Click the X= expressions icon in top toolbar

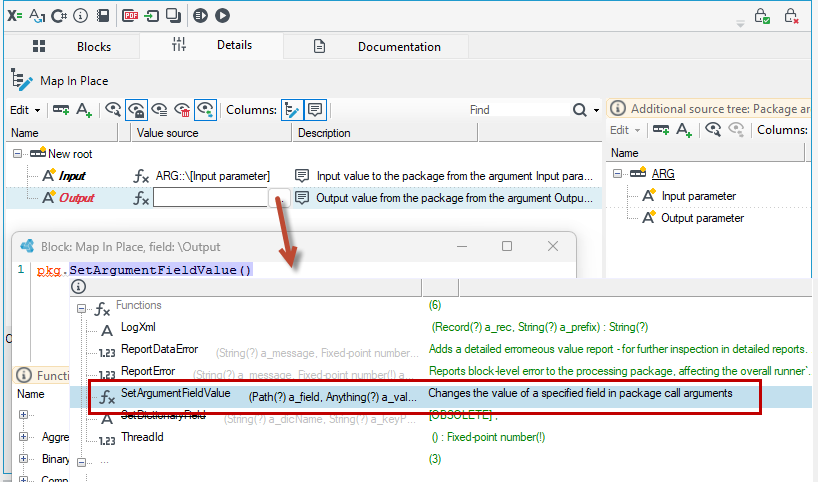[15, 16]
